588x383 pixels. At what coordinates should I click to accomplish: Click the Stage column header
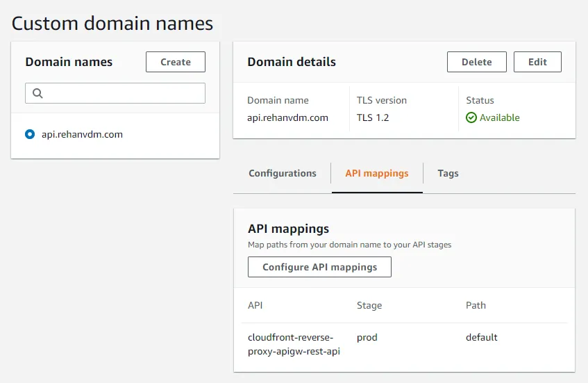pyautogui.click(x=369, y=305)
